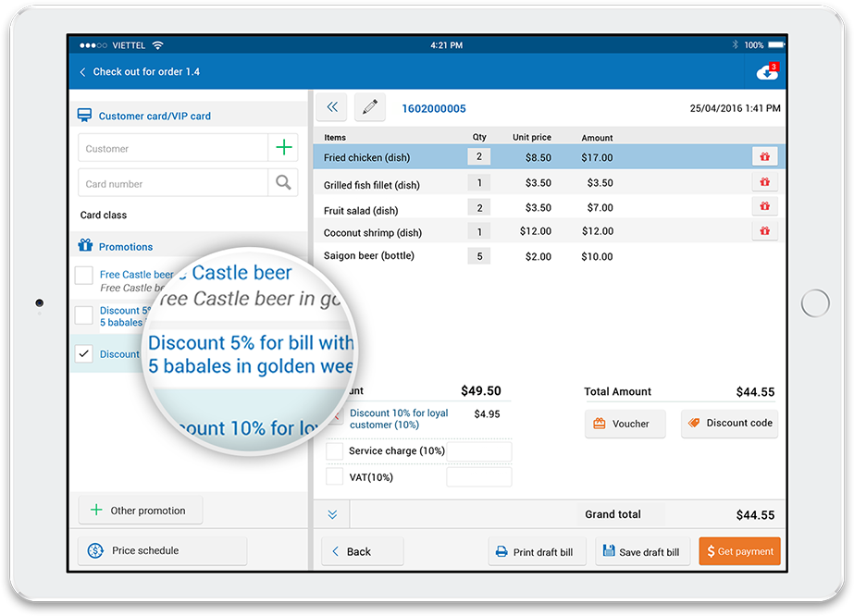The image size is (854, 616).
Task: Change the quantity of Fruit salad
Action: point(478,207)
